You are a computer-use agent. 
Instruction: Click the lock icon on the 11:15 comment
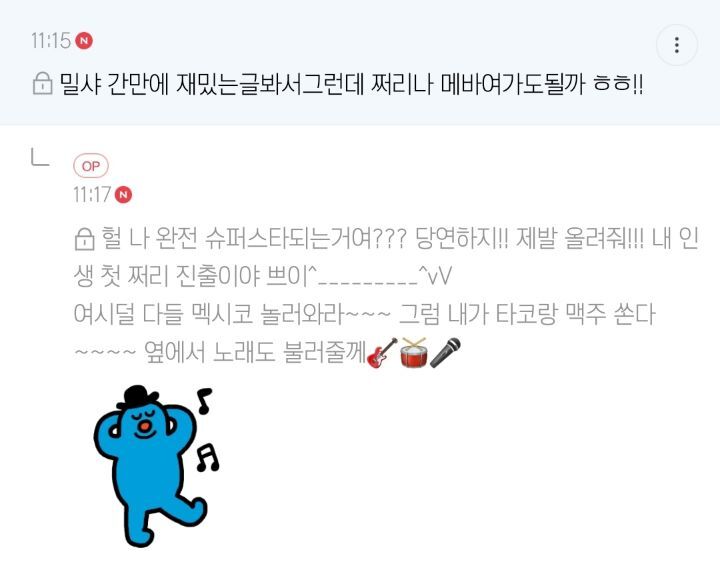tap(43, 84)
